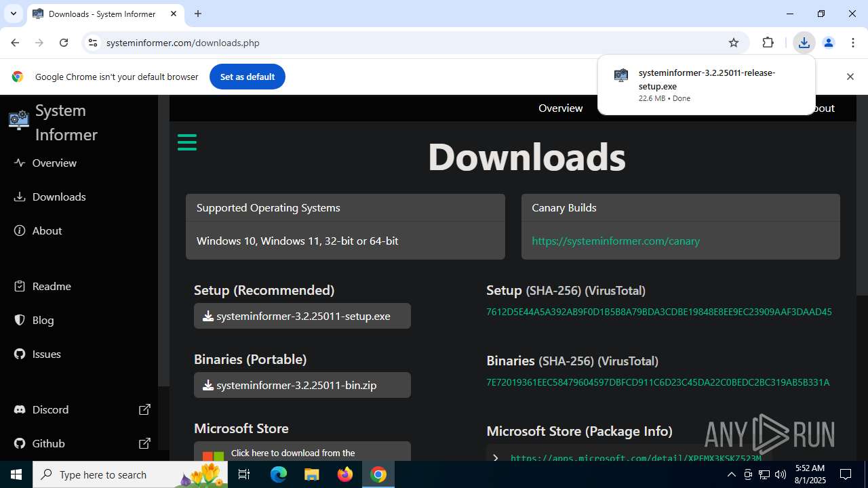Click the Setup (SHA-256) (VirusTotal) heading
The width and height of the screenshot is (868, 488).
[x=566, y=290]
